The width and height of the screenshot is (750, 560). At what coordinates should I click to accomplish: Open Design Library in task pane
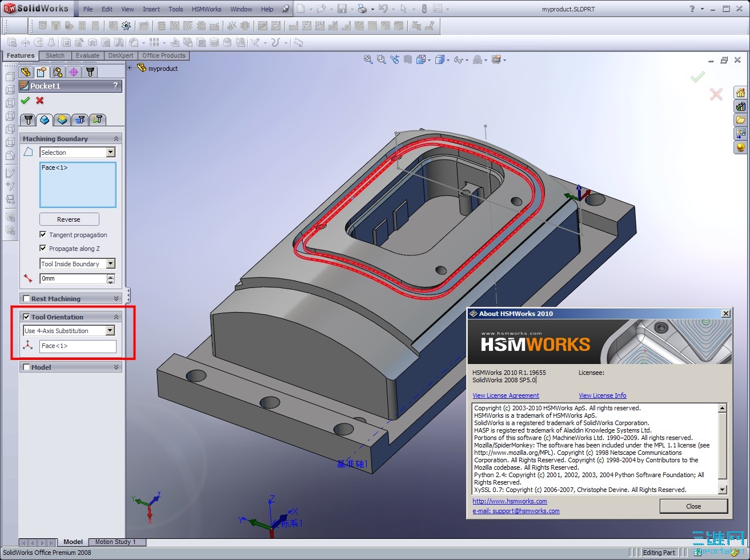pos(740,106)
